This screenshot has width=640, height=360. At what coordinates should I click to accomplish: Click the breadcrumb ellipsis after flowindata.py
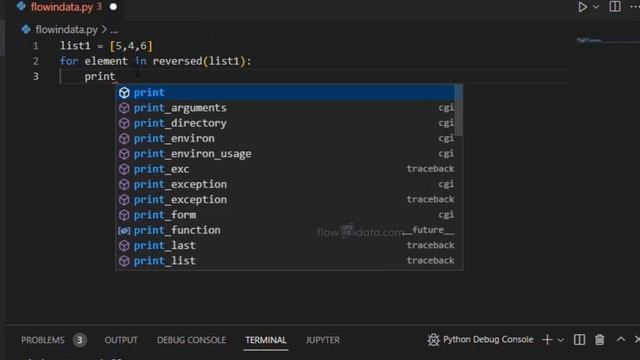[x=114, y=30]
